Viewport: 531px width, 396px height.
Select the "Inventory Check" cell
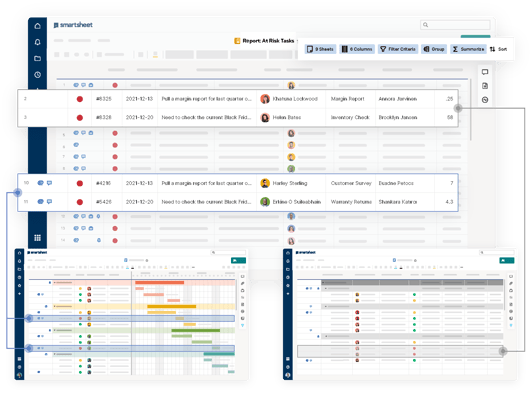[350, 118]
